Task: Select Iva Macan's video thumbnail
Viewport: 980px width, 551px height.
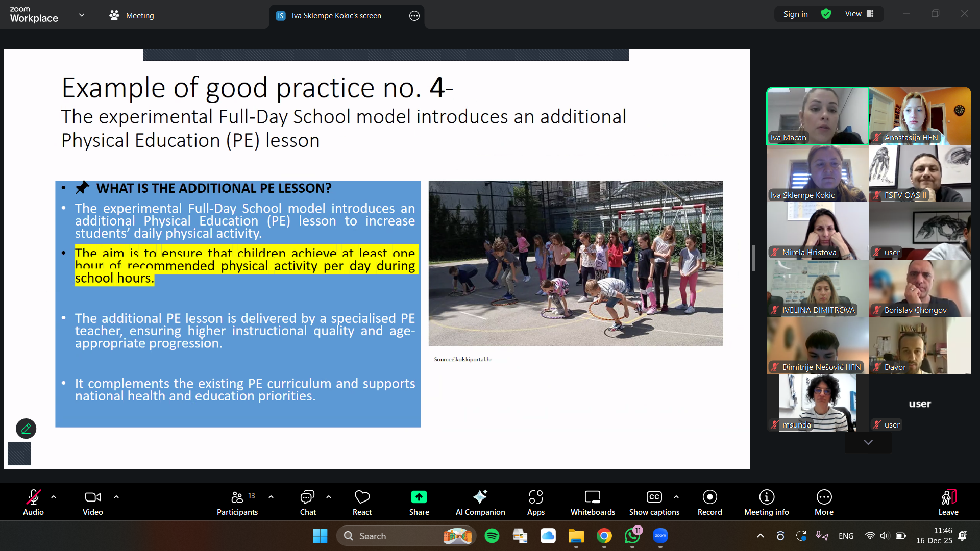Action: (x=817, y=116)
